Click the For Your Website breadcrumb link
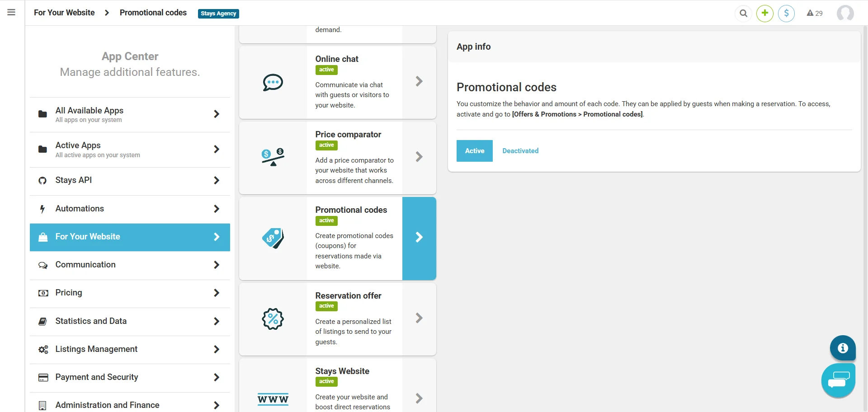 click(64, 13)
